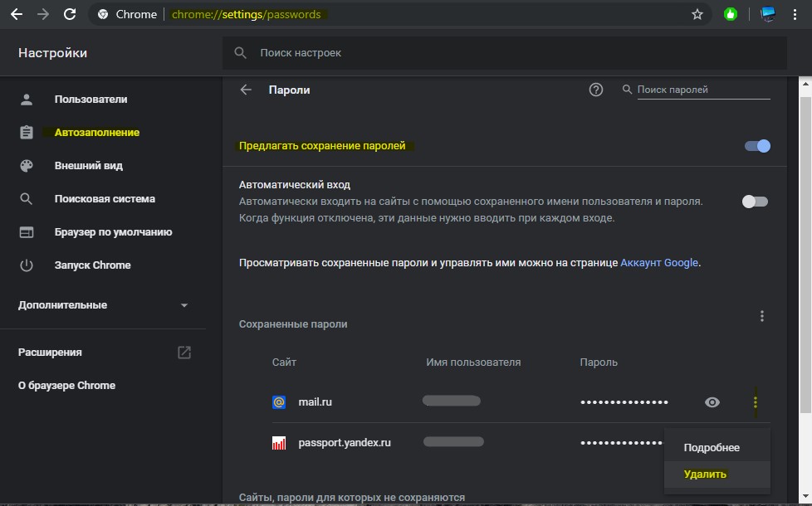Click the mail.ru site entry
Image resolution: width=812 pixels, height=506 pixels.
point(315,402)
